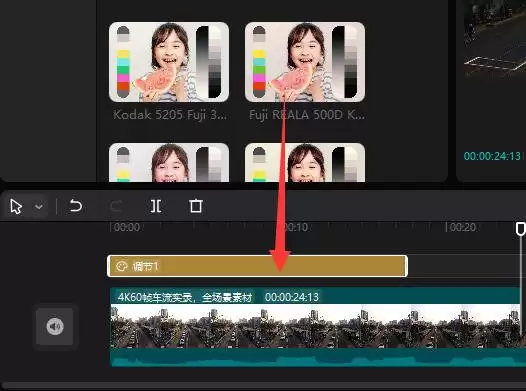Undo the last action
Image resolution: width=526 pixels, height=391 pixels.
tap(75, 206)
